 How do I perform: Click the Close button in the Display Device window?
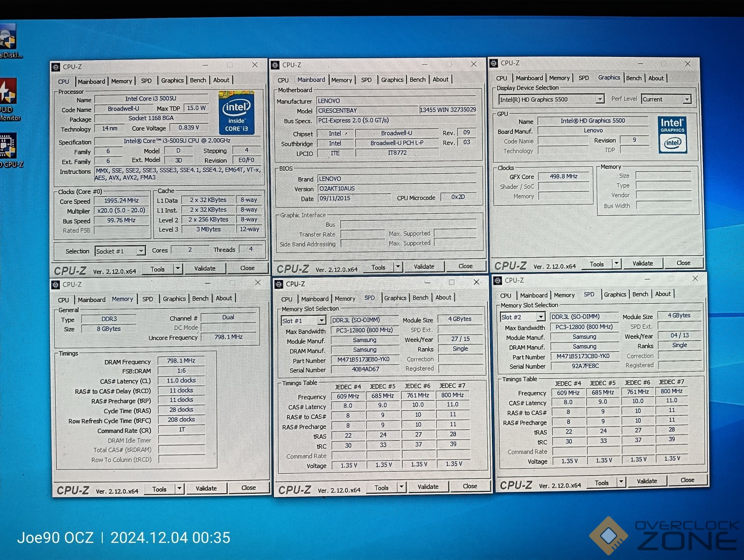pyautogui.click(x=683, y=263)
